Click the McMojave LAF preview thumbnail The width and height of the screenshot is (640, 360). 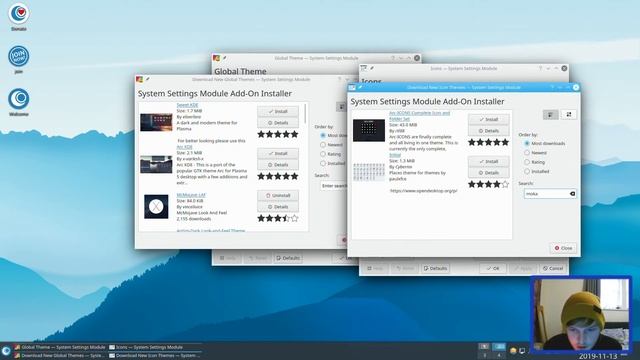(156, 207)
